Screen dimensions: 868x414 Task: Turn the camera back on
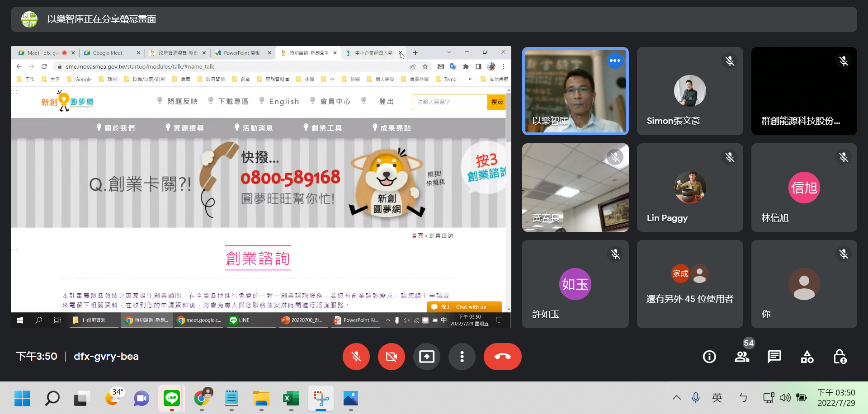pyautogui.click(x=392, y=357)
